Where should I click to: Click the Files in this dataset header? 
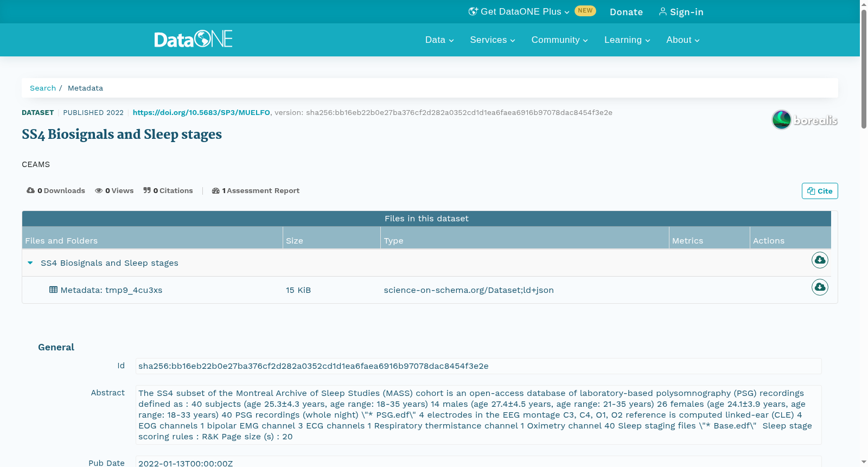tap(426, 219)
